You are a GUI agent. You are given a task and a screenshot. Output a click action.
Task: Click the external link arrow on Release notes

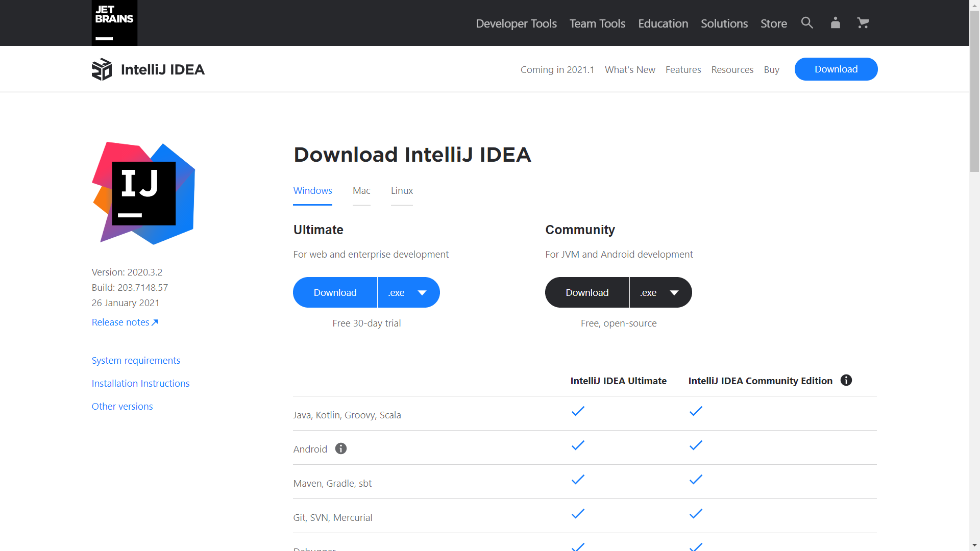(x=155, y=322)
